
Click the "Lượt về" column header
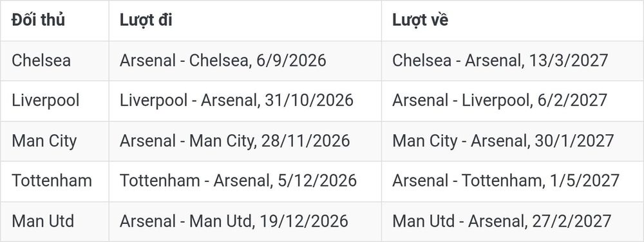(x=420, y=20)
